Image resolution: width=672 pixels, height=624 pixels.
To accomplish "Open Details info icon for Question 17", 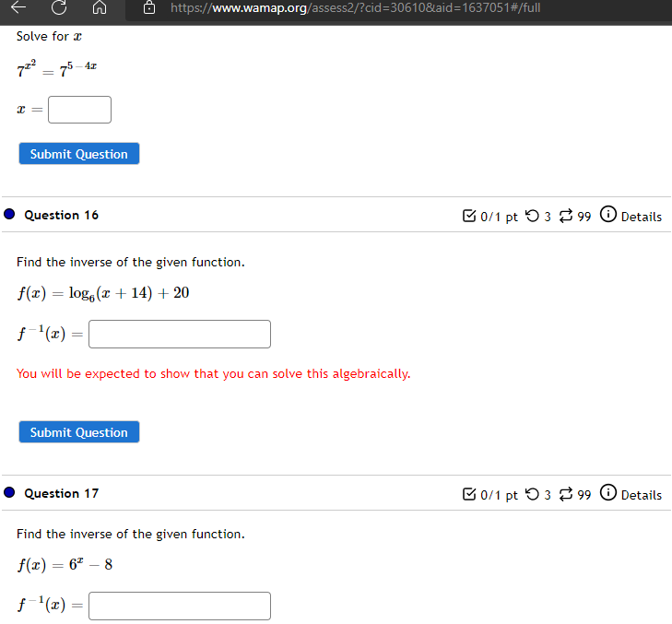I will coord(608,492).
